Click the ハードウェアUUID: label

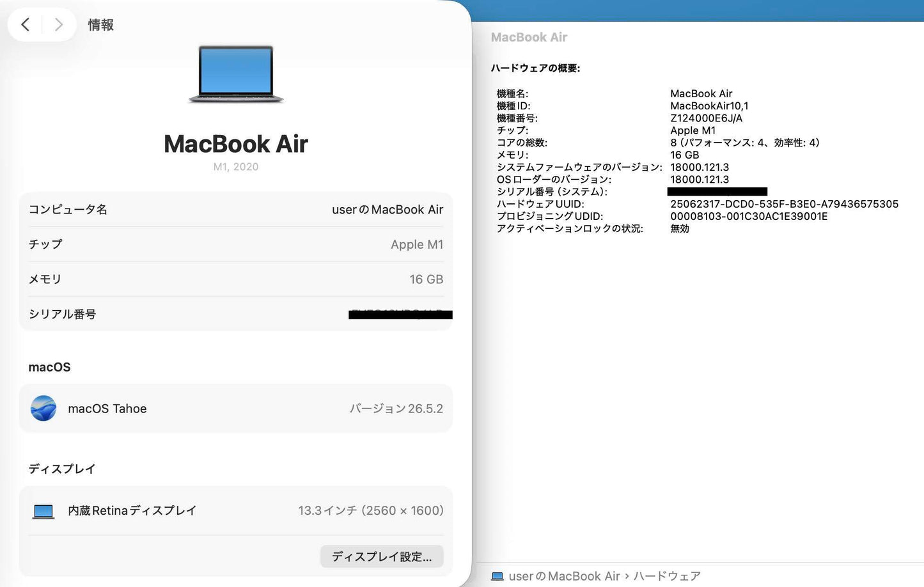(541, 204)
